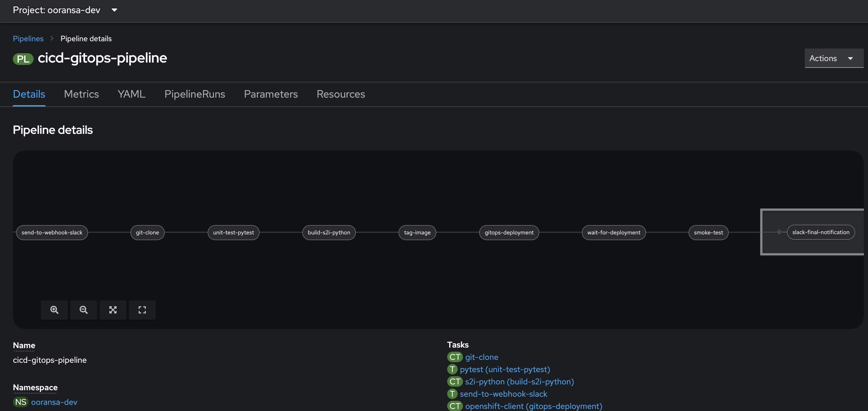The image size is (868, 411).
Task: Click the Pipelines breadcrumb link
Action: 28,39
